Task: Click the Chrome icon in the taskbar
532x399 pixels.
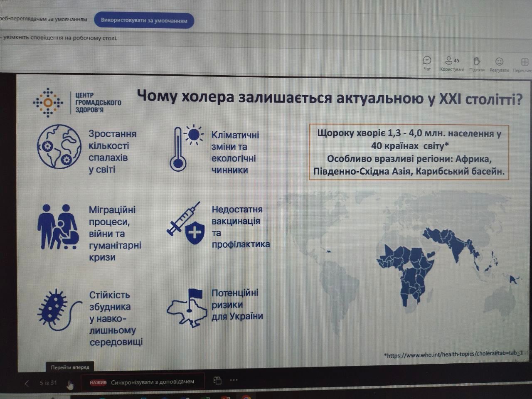Action: (246, 397)
